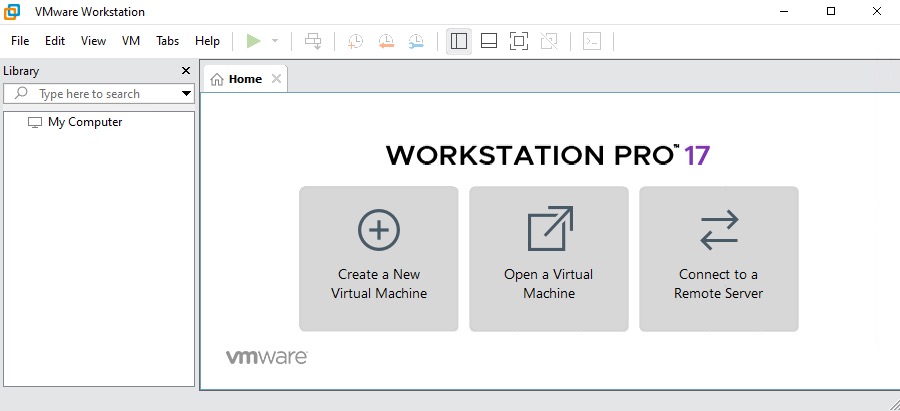Viewport: 900px width, 411px height.
Task: Open the VM menu
Action: pyautogui.click(x=131, y=41)
